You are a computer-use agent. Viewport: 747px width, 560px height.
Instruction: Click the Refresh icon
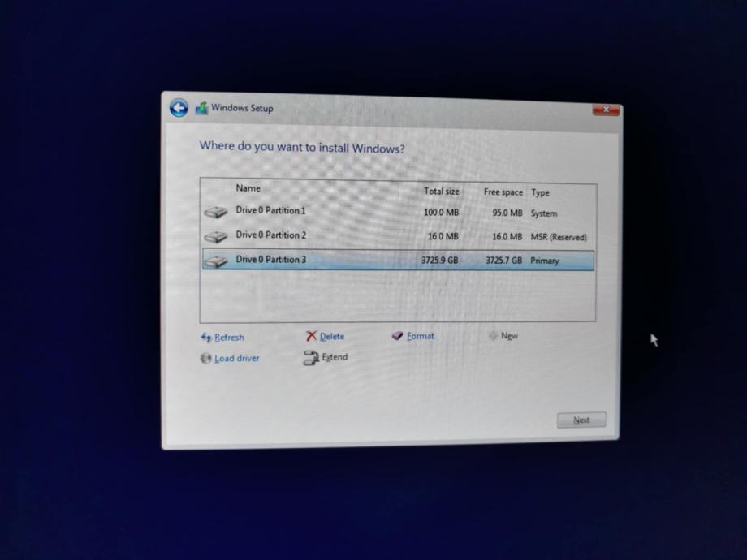click(206, 337)
